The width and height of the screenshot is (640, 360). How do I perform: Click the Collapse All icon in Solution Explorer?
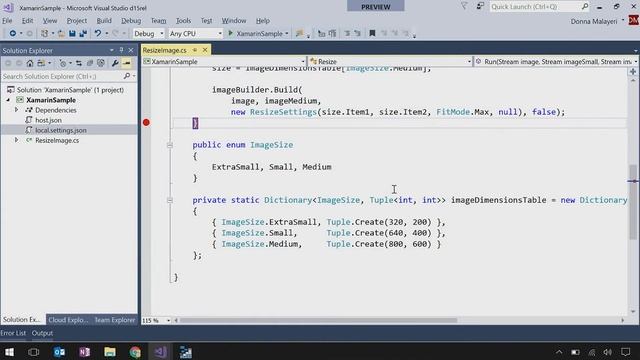pyautogui.click(x=89, y=63)
